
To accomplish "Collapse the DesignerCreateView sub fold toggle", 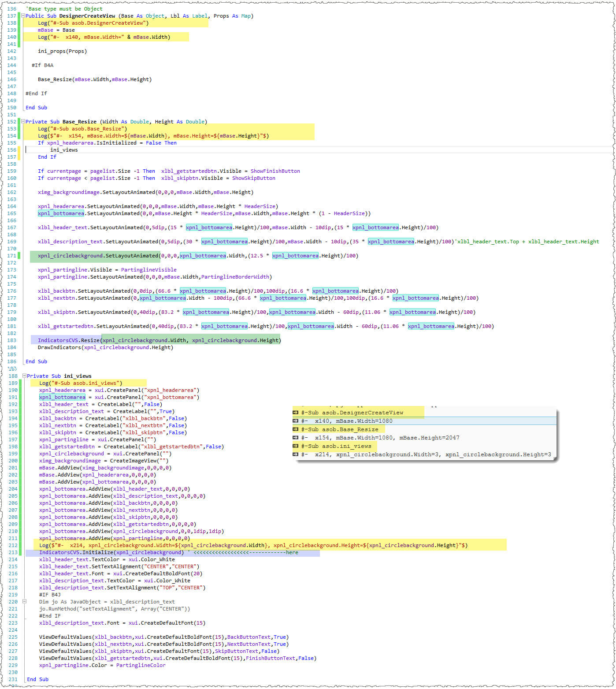I will coord(23,16).
